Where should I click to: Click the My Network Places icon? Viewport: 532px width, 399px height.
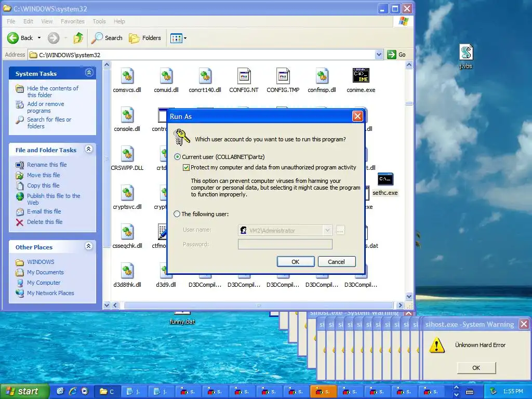[x=20, y=293]
